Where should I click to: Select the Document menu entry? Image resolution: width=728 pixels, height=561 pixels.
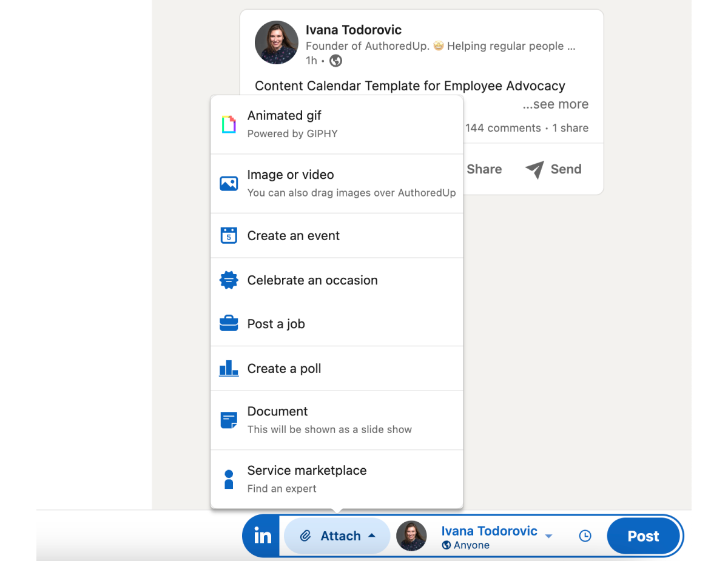coord(337,420)
